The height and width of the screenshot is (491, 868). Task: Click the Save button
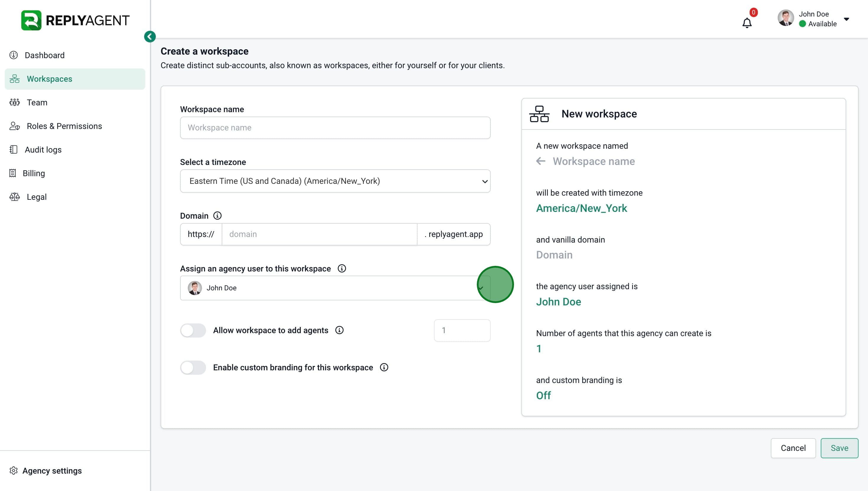click(839, 448)
